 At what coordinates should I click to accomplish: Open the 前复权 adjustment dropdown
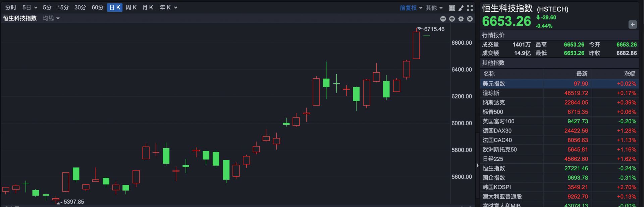411,8
